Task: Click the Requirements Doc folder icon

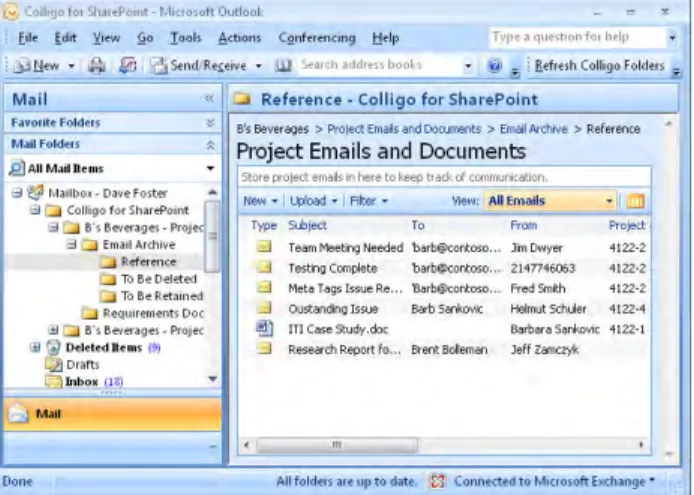Action: coord(89,313)
